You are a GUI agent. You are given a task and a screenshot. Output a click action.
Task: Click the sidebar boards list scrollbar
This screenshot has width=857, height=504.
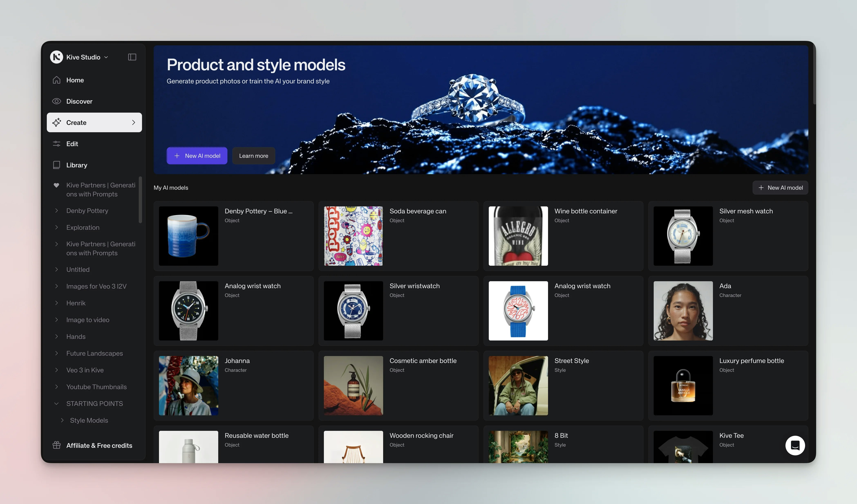[140, 200]
